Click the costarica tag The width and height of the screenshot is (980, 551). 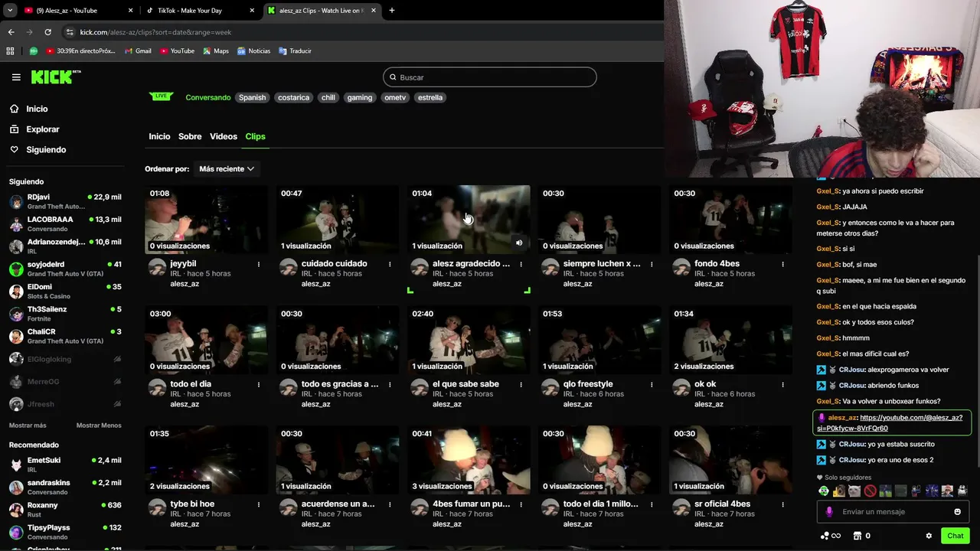tap(293, 98)
